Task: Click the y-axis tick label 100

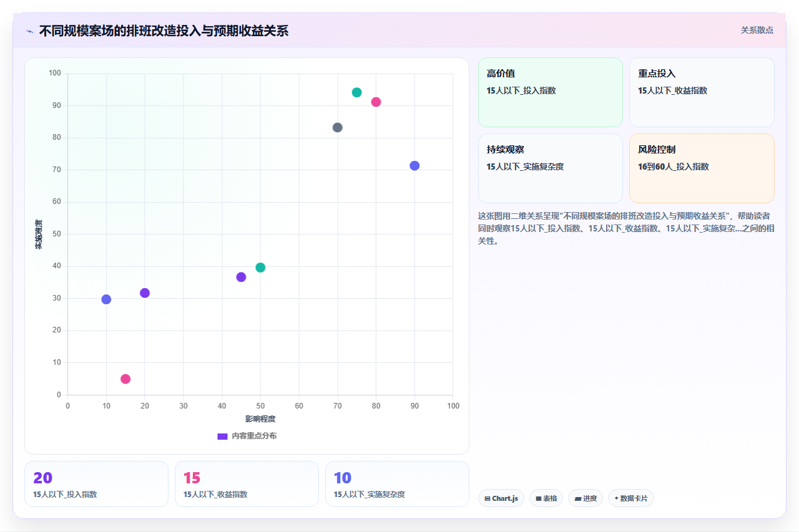Action: pos(55,74)
